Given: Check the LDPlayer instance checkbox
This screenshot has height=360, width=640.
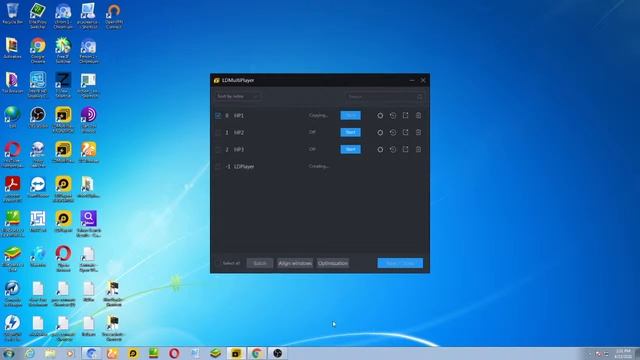Looking at the screenshot, I should (218, 167).
